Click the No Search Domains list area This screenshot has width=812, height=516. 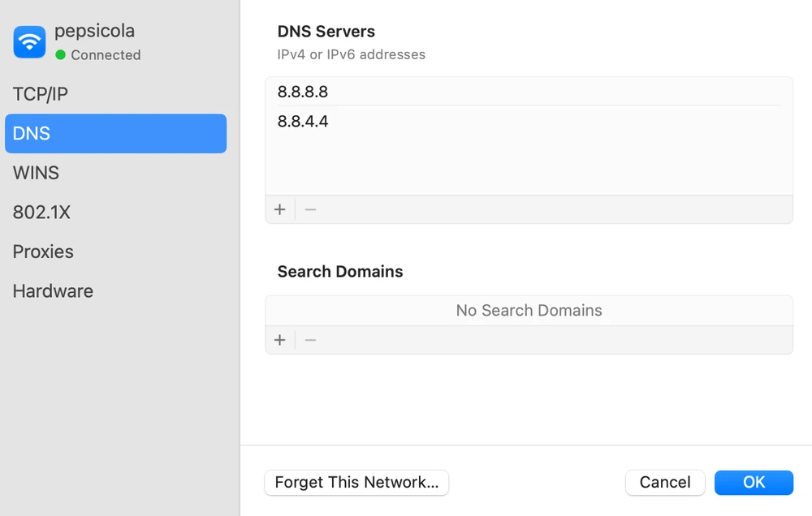coord(529,310)
